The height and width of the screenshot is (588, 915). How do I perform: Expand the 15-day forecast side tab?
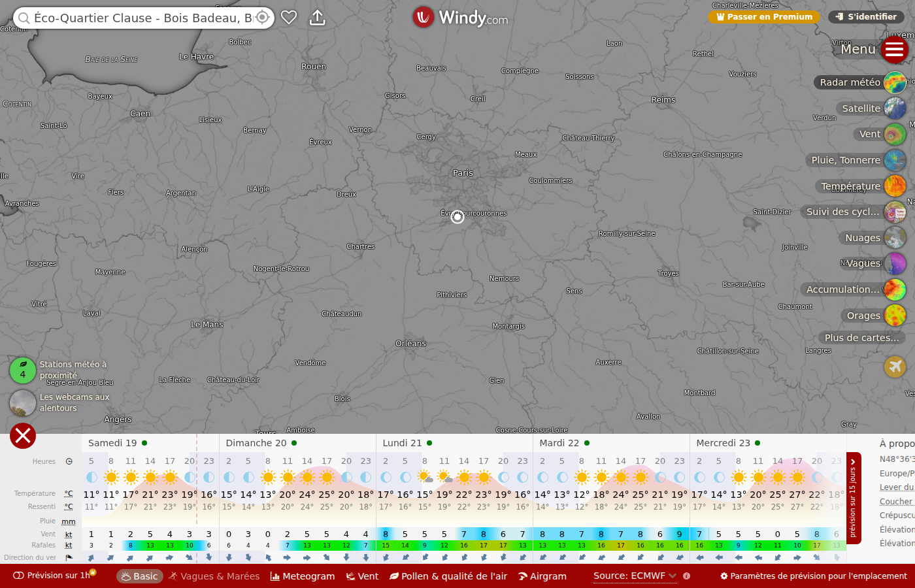854,498
